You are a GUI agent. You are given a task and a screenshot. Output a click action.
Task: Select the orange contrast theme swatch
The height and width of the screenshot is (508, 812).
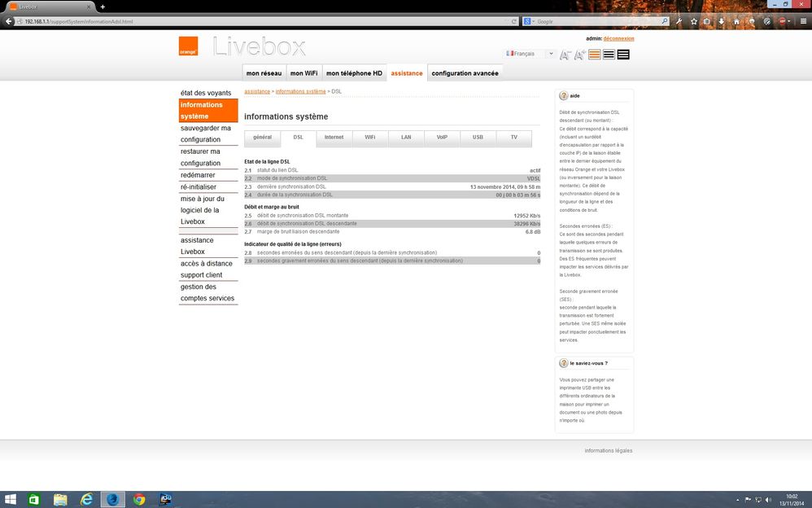pyautogui.click(x=595, y=55)
